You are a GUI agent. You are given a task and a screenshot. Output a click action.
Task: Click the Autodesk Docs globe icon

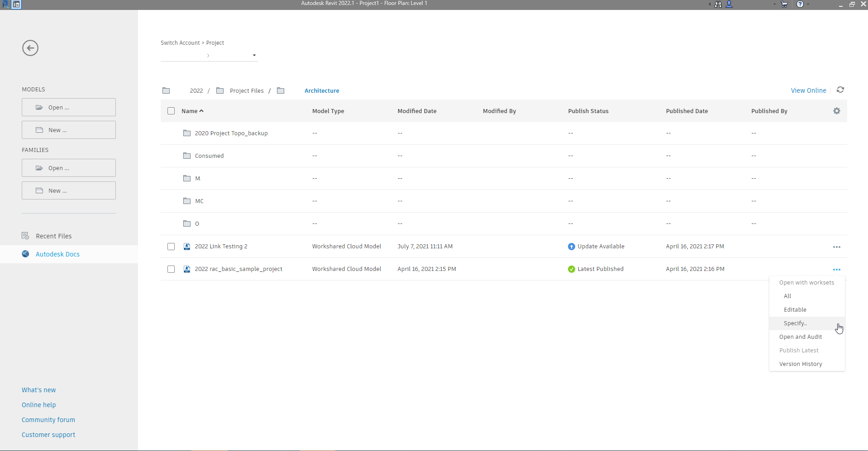26,254
